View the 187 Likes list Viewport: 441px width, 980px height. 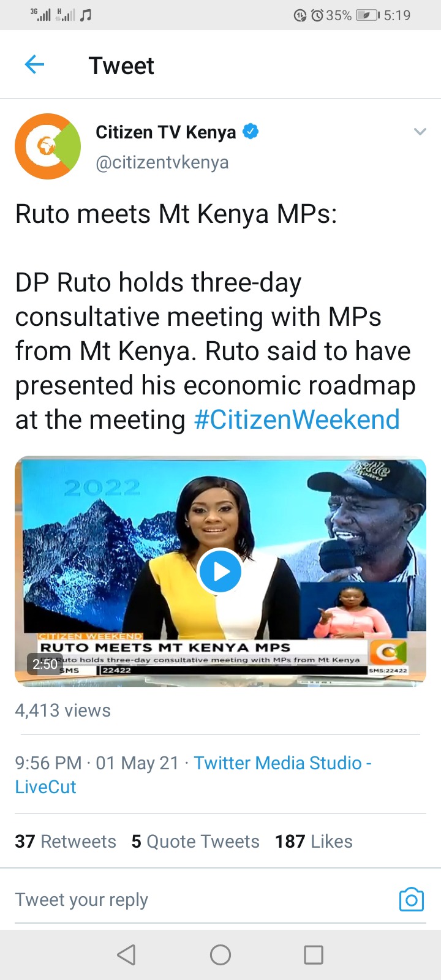pyautogui.click(x=314, y=842)
